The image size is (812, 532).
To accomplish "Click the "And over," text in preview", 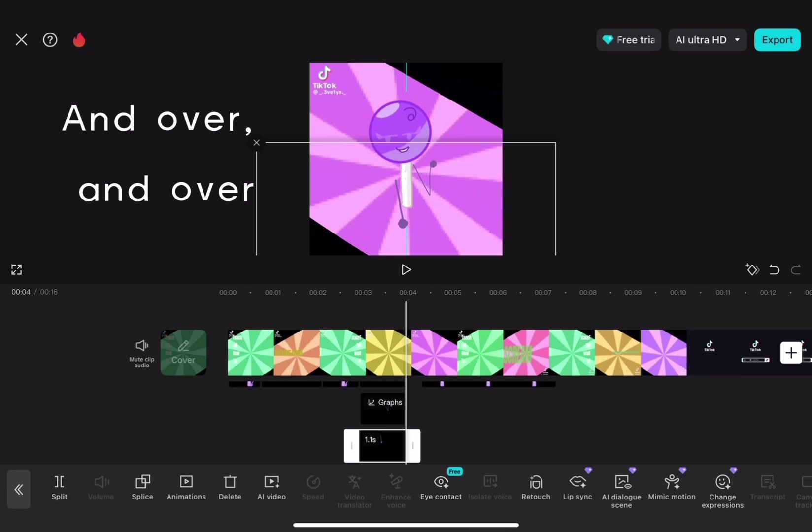I will coord(158,119).
